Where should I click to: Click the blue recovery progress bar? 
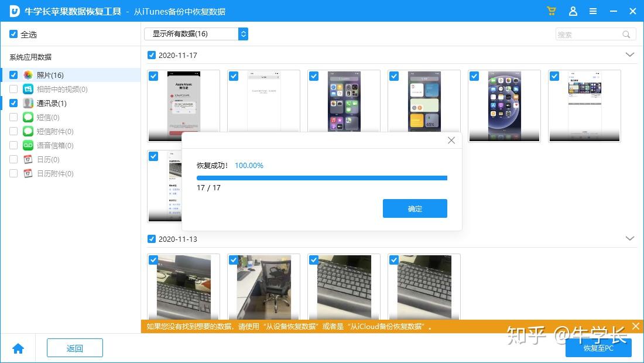tap(321, 177)
